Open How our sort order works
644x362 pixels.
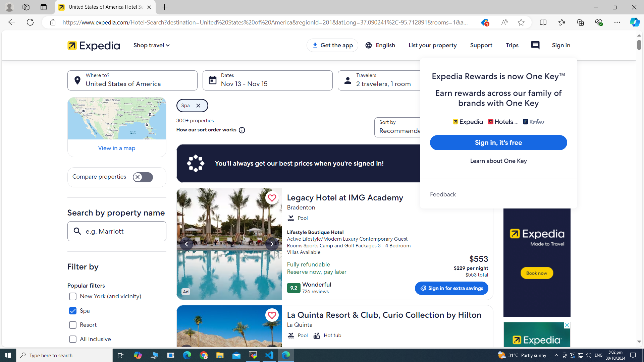click(x=206, y=130)
